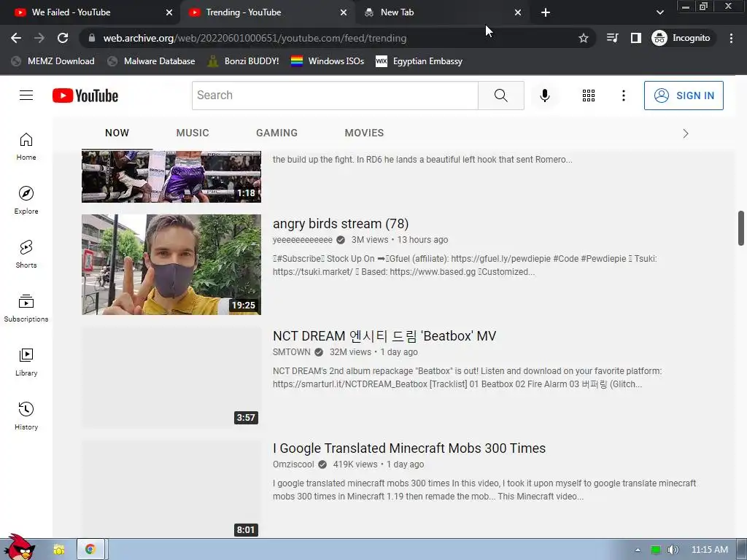Click the SIGN IN button
This screenshot has width=747, height=560.
point(684,96)
